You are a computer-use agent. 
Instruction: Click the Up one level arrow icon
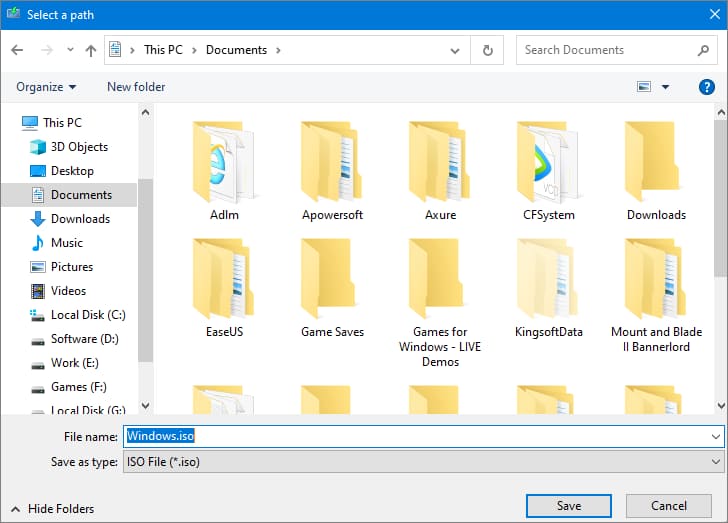tap(91, 50)
